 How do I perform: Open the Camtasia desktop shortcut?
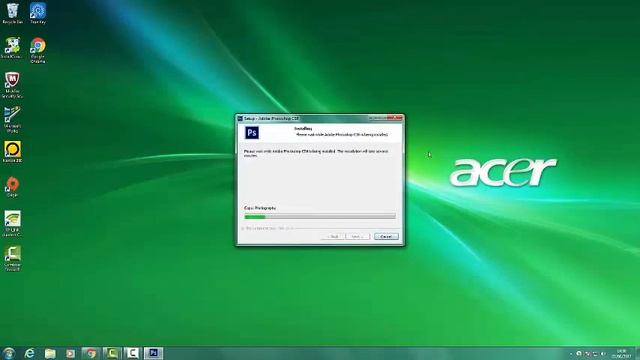point(12,259)
